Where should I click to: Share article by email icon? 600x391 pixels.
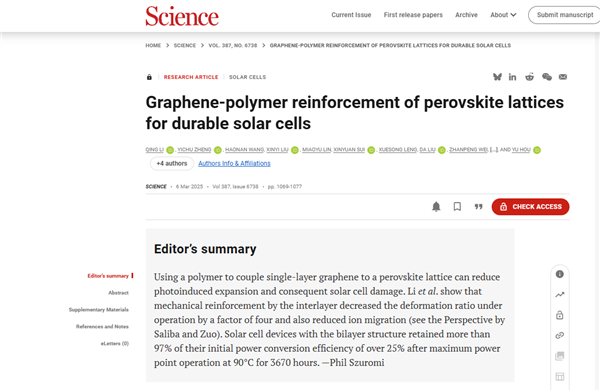point(563,77)
